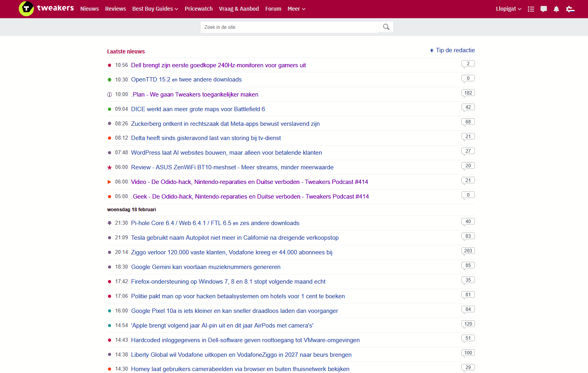The image size is (588, 373).
Task: Click the Tip de redactie link
Action: click(x=456, y=50)
